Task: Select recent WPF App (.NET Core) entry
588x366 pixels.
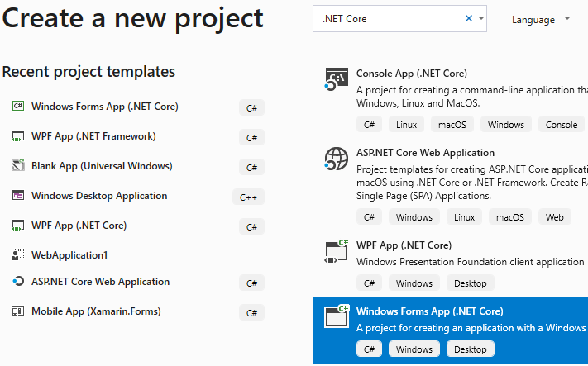Action: point(79,226)
